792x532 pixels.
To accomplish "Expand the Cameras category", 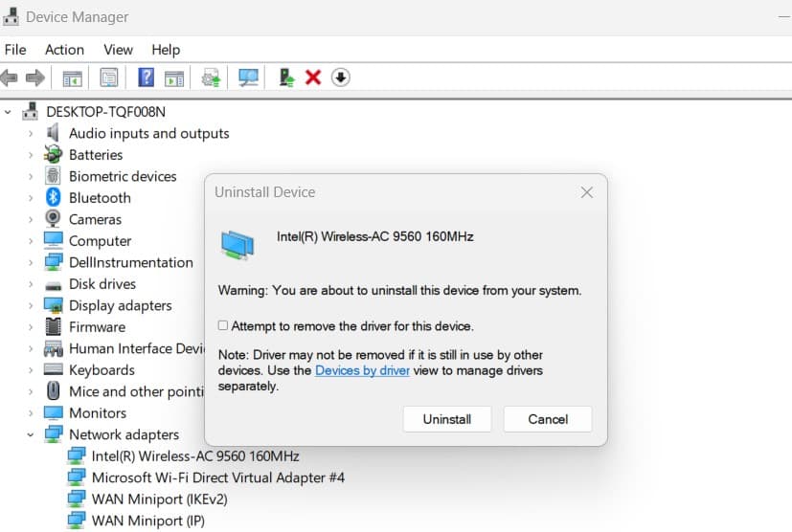I will pyautogui.click(x=31, y=219).
